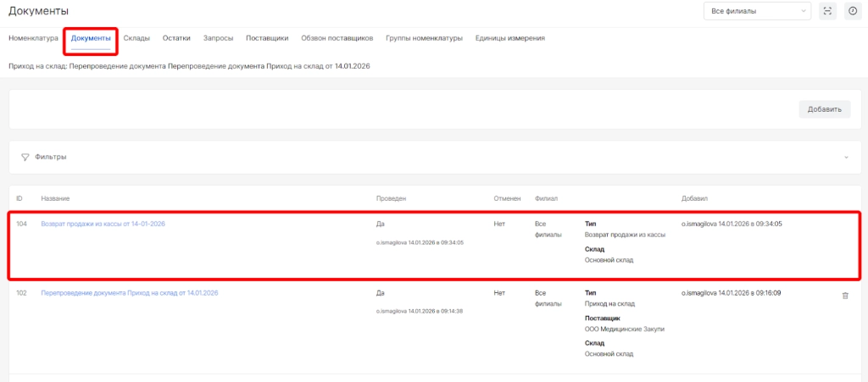Go to Единицы измерения tab

click(509, 38)
